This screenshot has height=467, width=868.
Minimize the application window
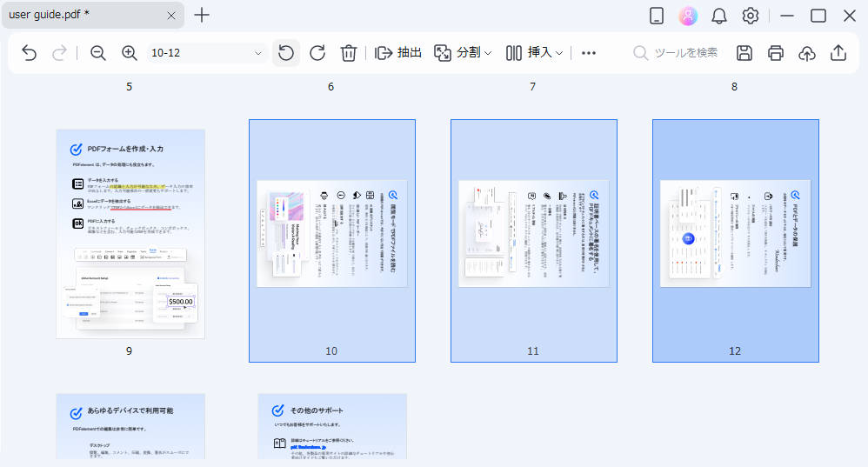point(787,16)
